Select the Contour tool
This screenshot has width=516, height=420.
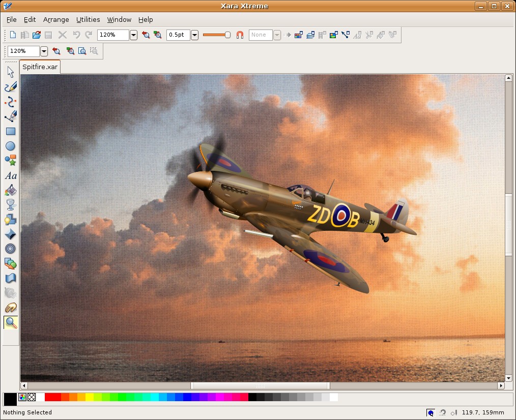[11, 249]
